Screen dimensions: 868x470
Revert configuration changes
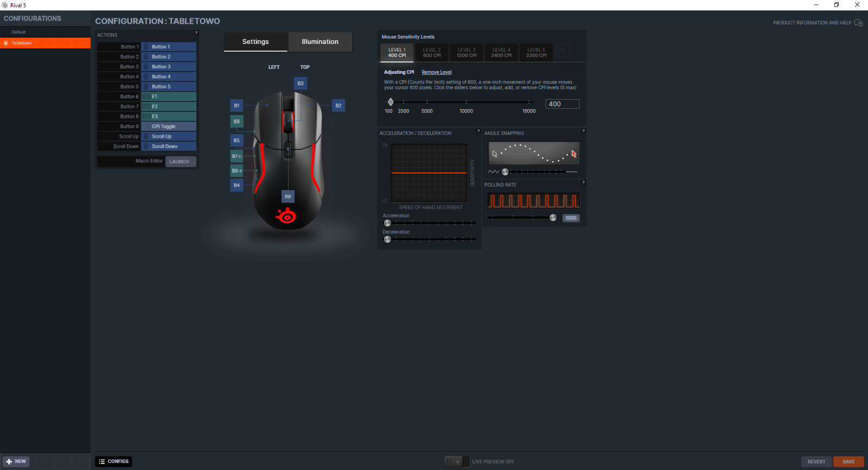pyautogui.click(x=816, y=462)
